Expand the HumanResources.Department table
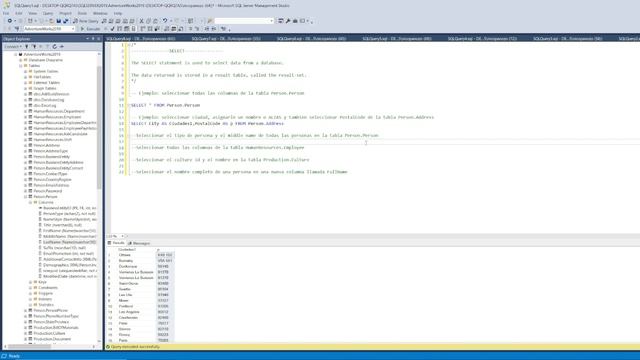 point(26,111)
